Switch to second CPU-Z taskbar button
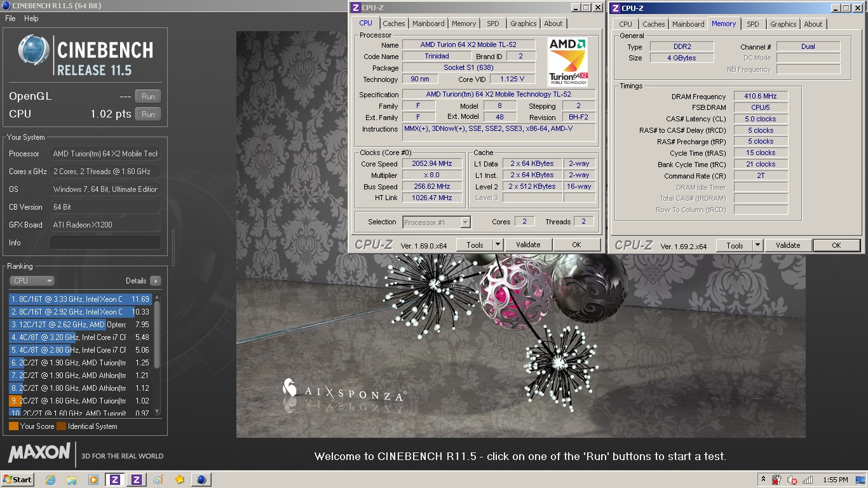 pyautogui.click(x=137, y=480)
